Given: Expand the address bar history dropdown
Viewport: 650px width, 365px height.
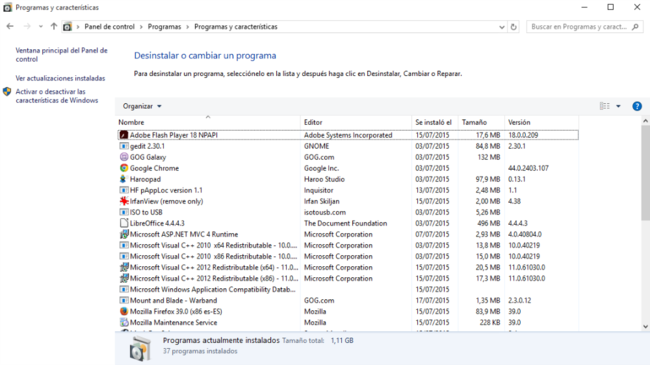Looking at the screenshot, I should [x=502, y=27].
